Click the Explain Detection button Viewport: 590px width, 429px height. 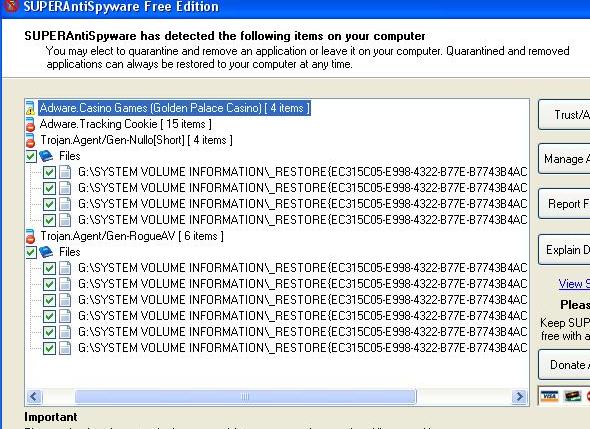click(564, 250)
